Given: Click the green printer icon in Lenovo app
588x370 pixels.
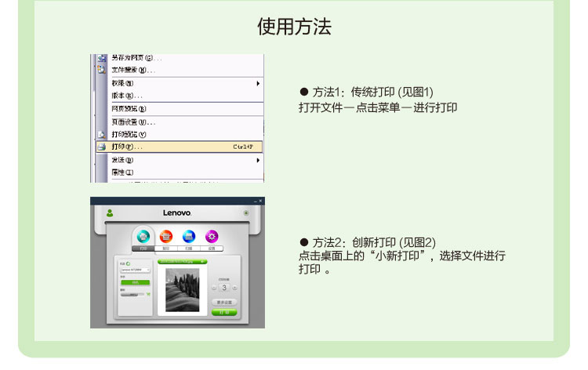Looking at the screenshot, I should click(143, 236).
